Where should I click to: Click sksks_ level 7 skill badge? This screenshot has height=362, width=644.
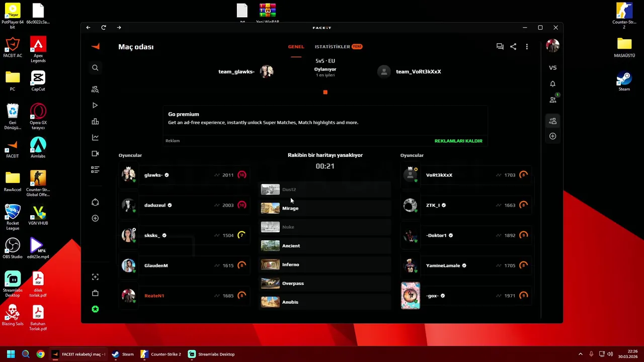point(242,235)
